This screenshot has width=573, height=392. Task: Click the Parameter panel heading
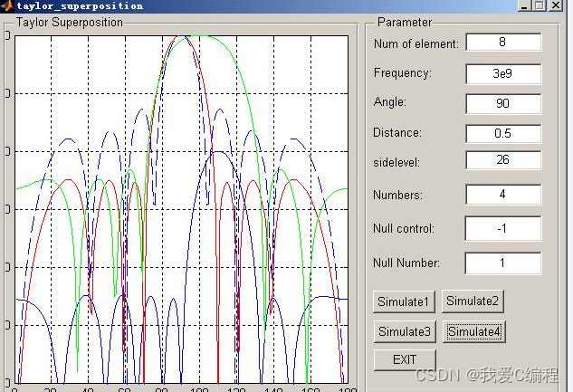click(405, 22)
